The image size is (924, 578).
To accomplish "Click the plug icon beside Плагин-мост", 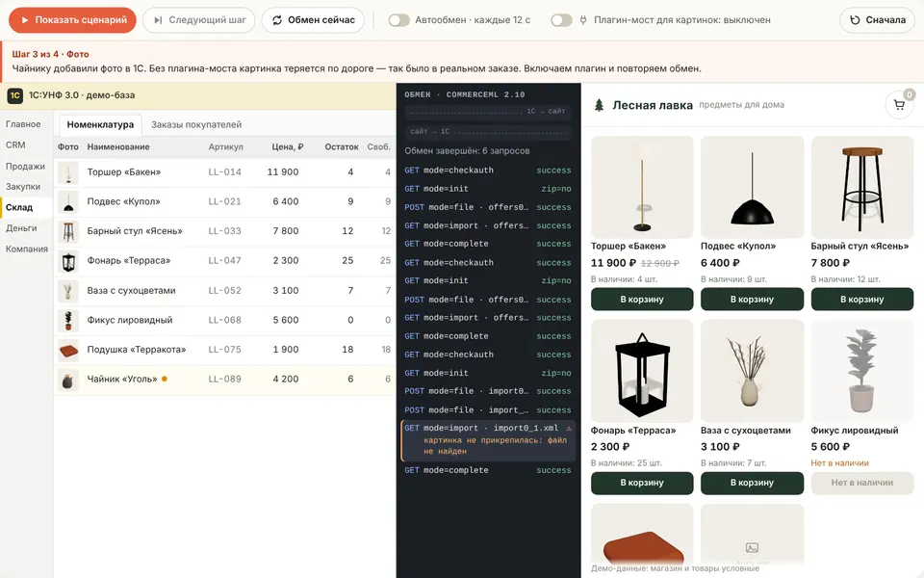I will [x=583, y=20].
